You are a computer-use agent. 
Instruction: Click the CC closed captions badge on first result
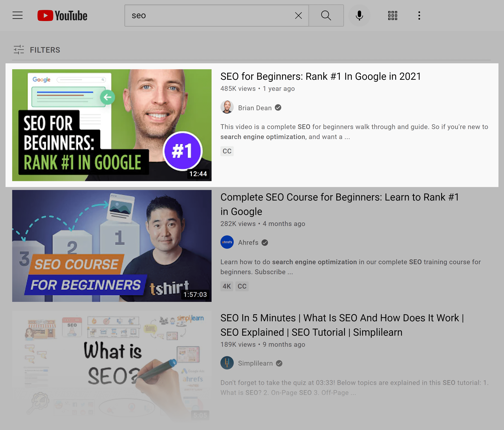(227, 151)
